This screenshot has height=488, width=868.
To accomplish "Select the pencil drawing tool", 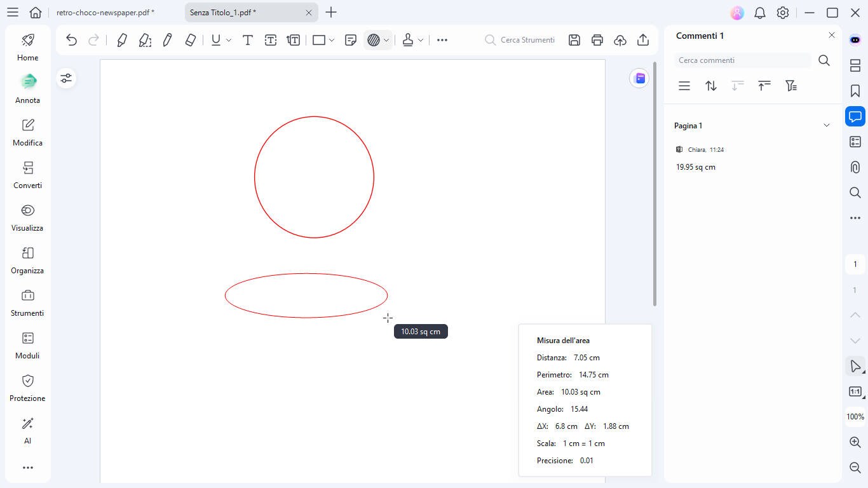I will (168, 40).
